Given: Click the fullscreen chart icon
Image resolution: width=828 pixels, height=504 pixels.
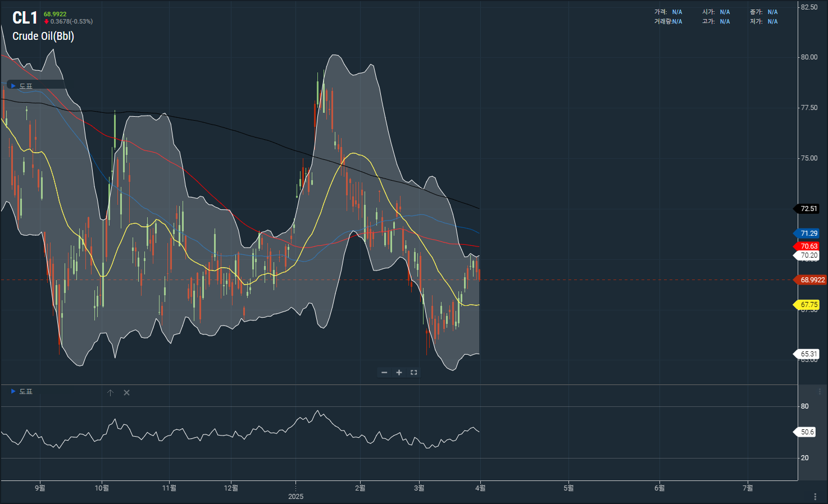Looking at the screenshot, I should (414, 373).
